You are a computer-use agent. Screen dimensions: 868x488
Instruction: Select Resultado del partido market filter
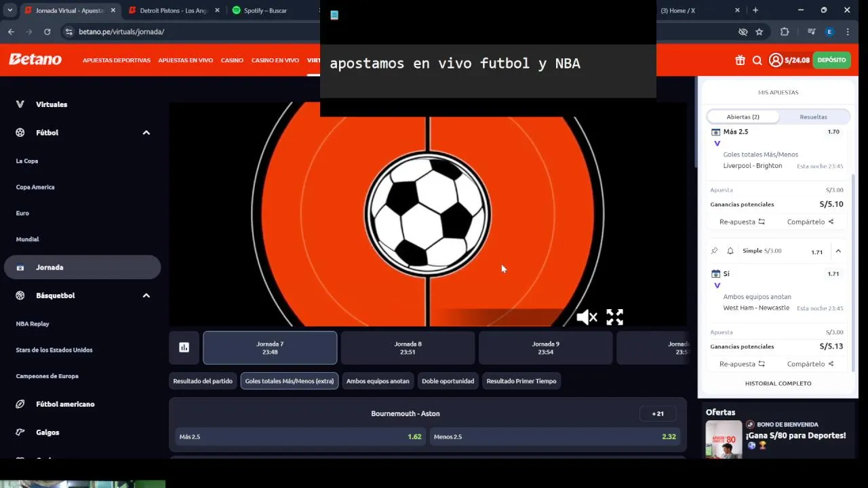point(203,381)
